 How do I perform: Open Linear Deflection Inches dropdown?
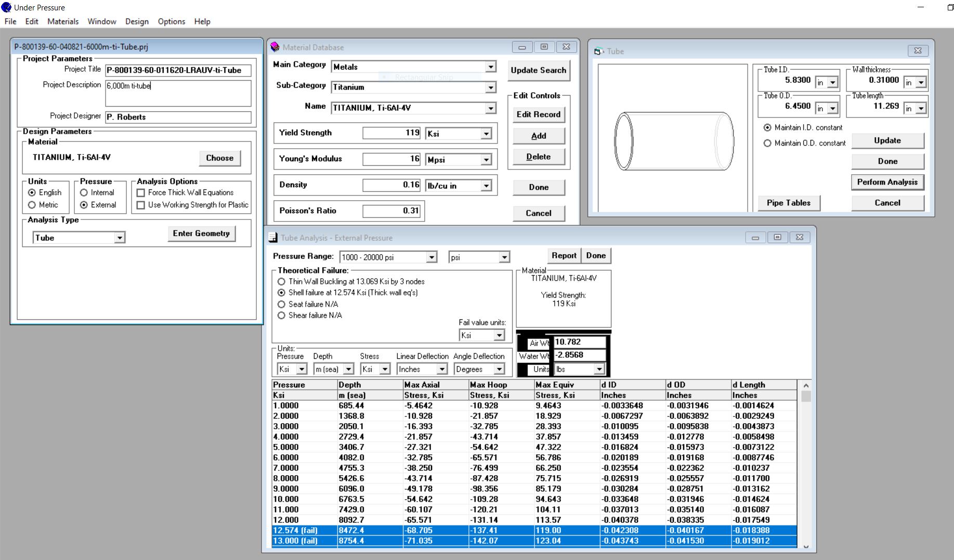pyautogui.click(x=442, y=369)
